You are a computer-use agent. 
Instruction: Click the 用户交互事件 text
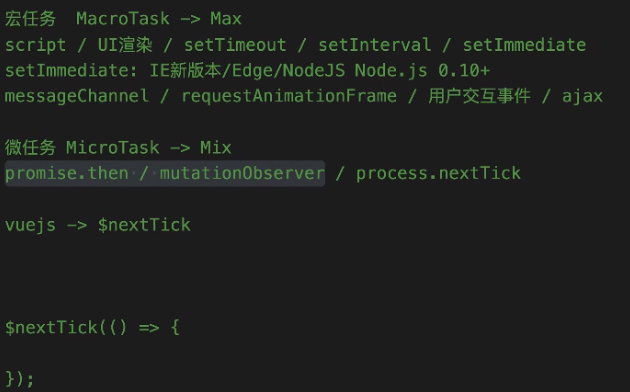(479, 96)
